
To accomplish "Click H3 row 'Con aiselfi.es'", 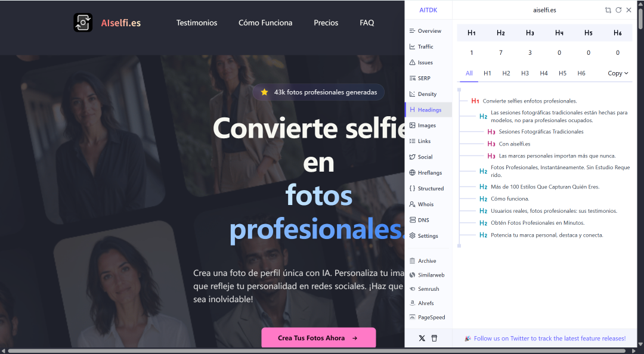I will 514,144.
